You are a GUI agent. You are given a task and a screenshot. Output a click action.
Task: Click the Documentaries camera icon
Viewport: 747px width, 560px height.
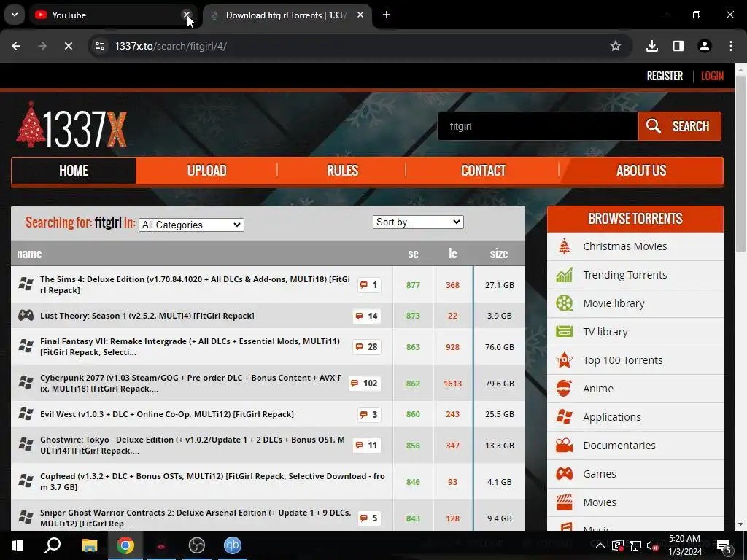coord(565,446)
